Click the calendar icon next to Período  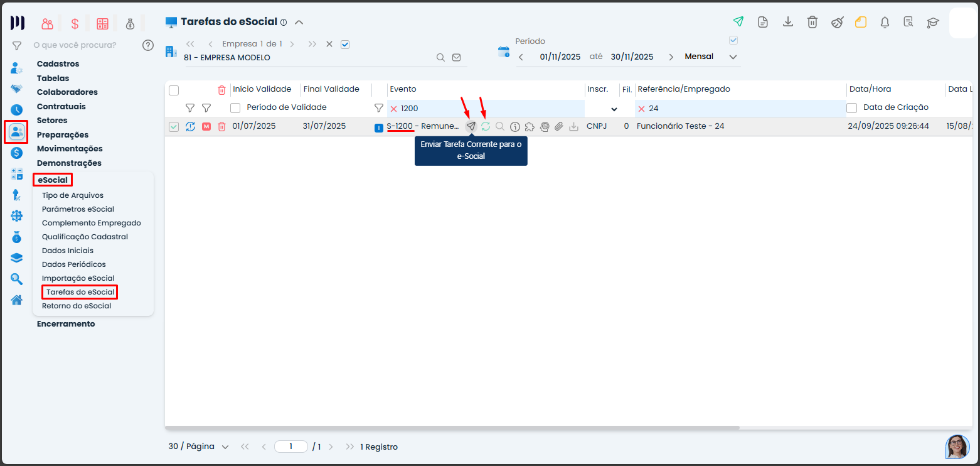click(504, 51)
